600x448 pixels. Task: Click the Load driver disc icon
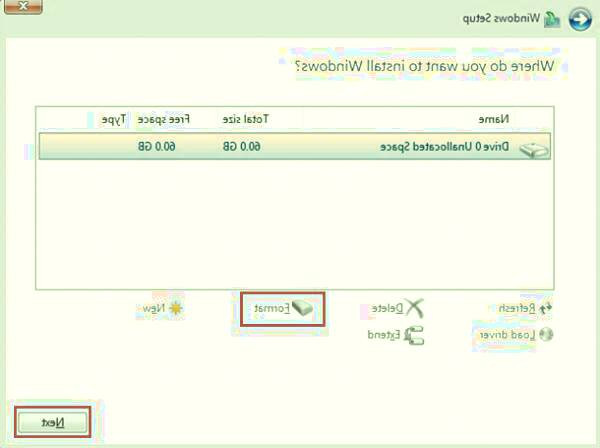tap(545, 335)
